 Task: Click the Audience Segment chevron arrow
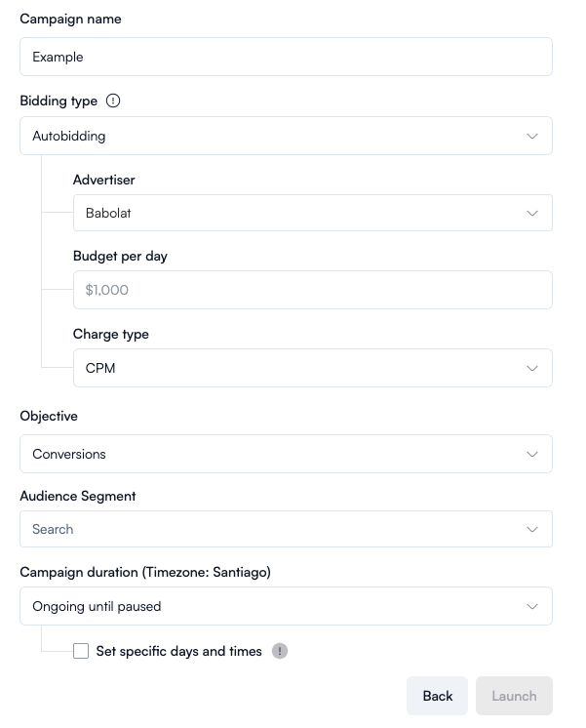click(x=532, y=529)
